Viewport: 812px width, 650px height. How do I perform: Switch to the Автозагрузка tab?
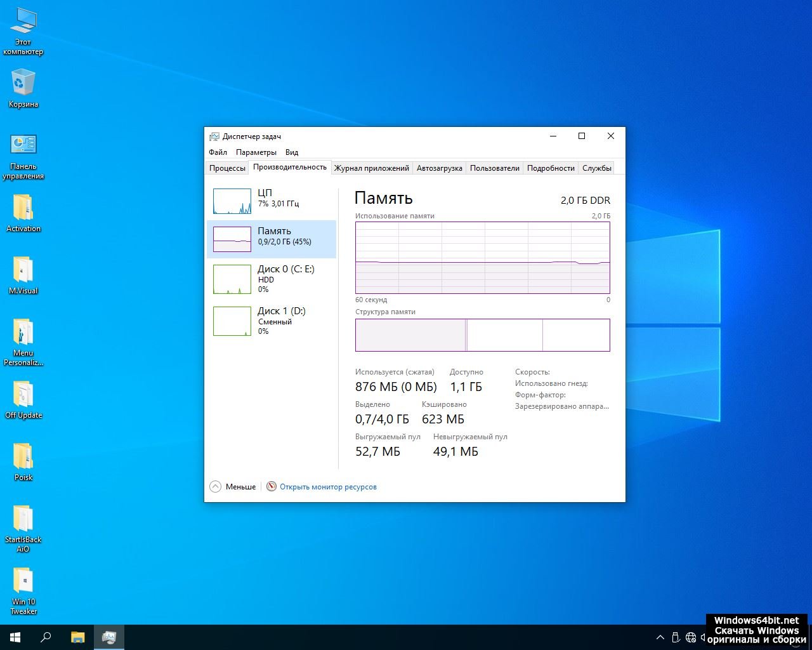(x=439, y=168)
